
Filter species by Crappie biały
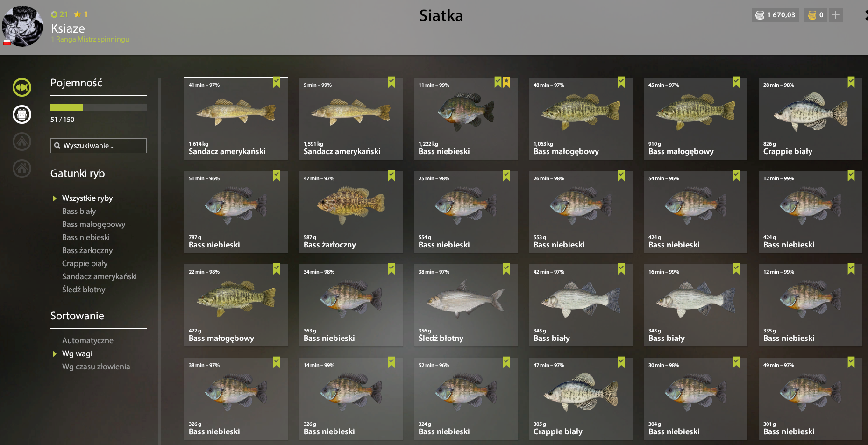85,263
